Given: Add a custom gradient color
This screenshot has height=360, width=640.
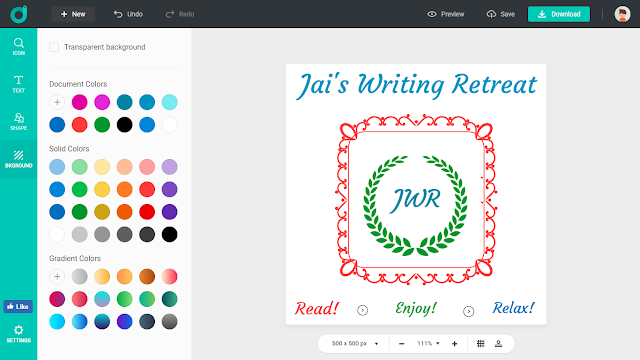Looking at the screenshot, I should click(x=57, y=276).
